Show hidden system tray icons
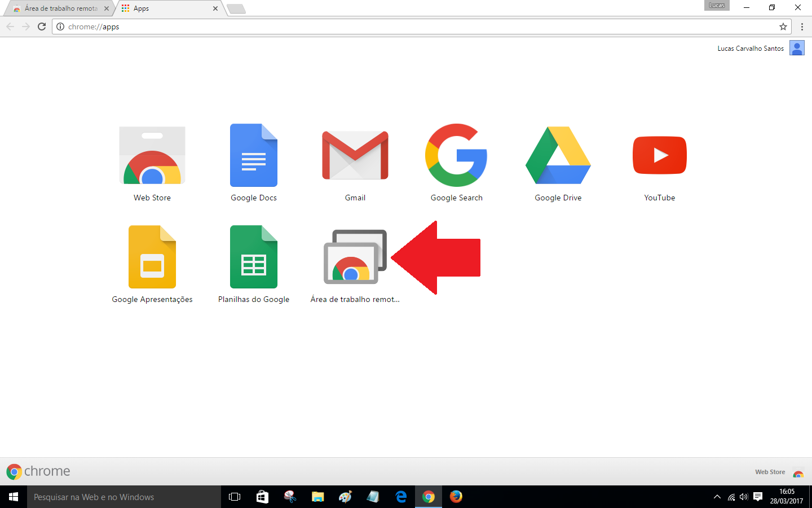812x508 pixels. tap(717, 497)
